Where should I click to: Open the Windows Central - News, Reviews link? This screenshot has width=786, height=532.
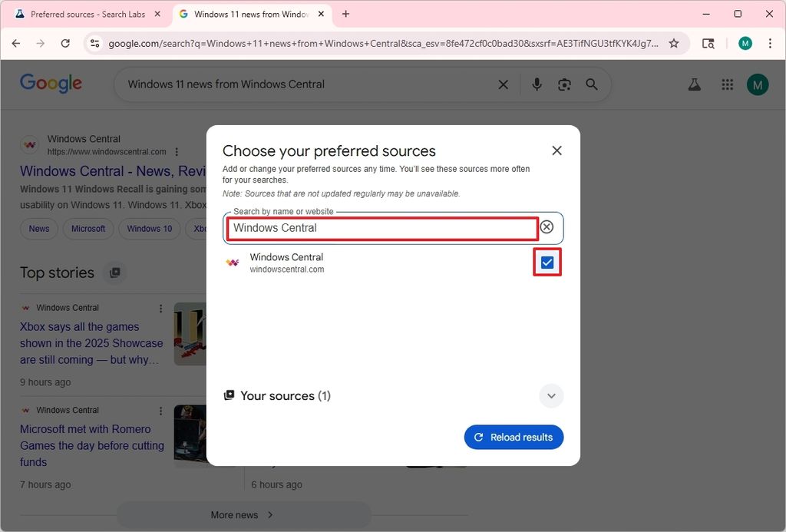pos(113,171)
